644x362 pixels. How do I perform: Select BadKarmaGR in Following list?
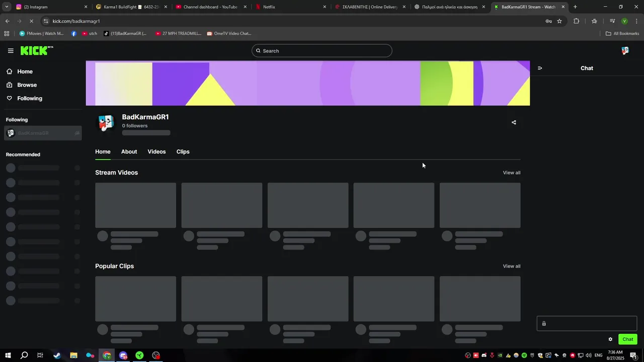[43, 133]
